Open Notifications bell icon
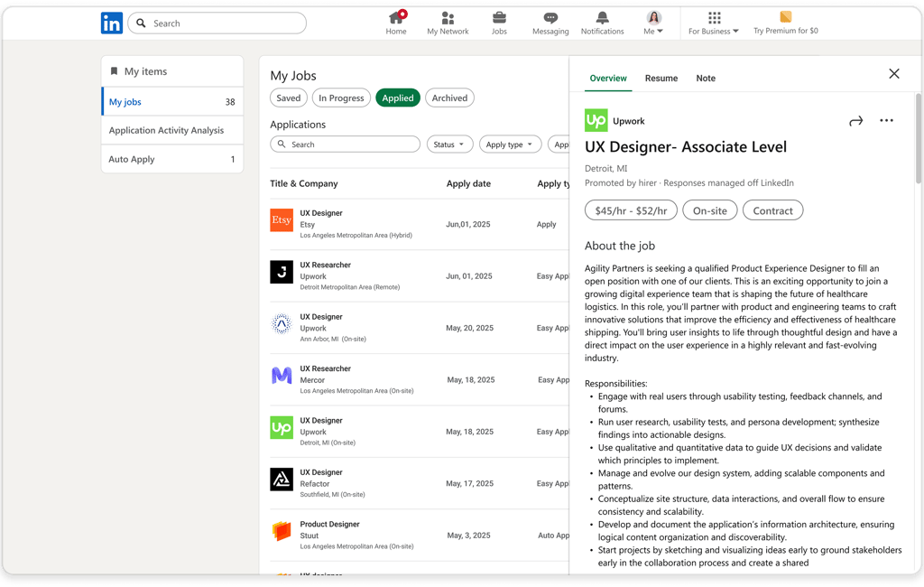 (602, 18)
